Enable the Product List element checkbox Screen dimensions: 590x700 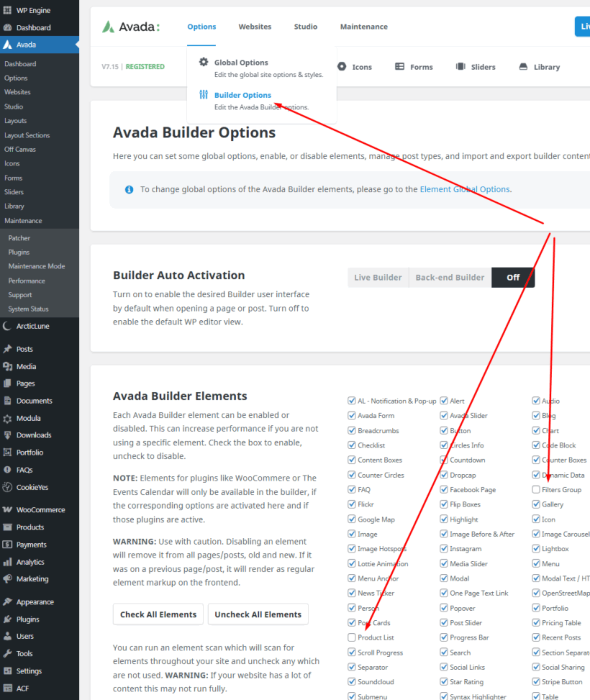[352, 637]
